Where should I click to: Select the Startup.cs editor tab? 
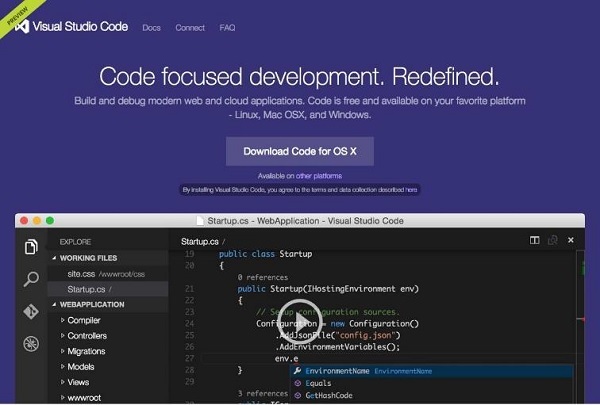point(202,242)
